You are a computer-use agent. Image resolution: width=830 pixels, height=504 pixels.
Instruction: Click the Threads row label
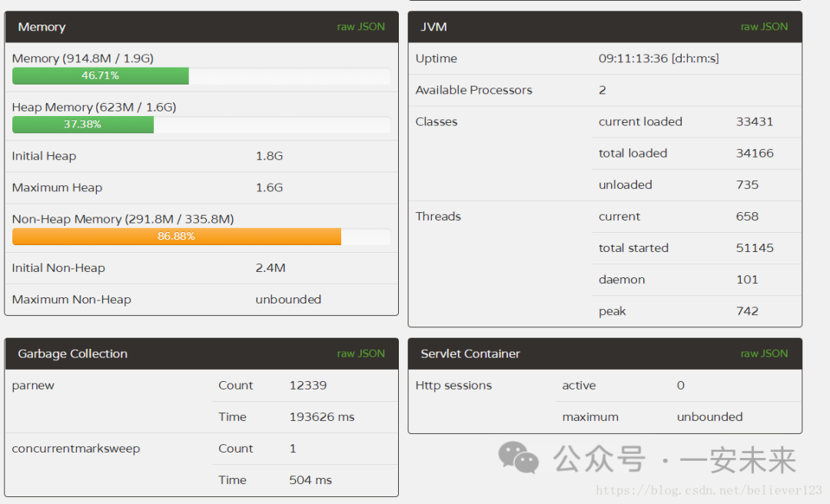438,217
